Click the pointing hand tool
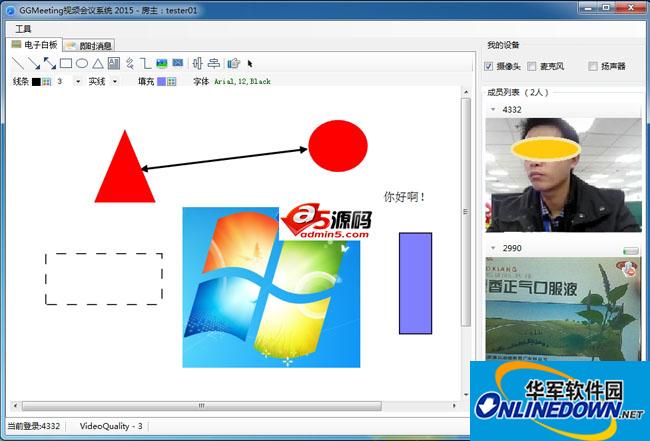The image size is (650, 441). [233, 63]
